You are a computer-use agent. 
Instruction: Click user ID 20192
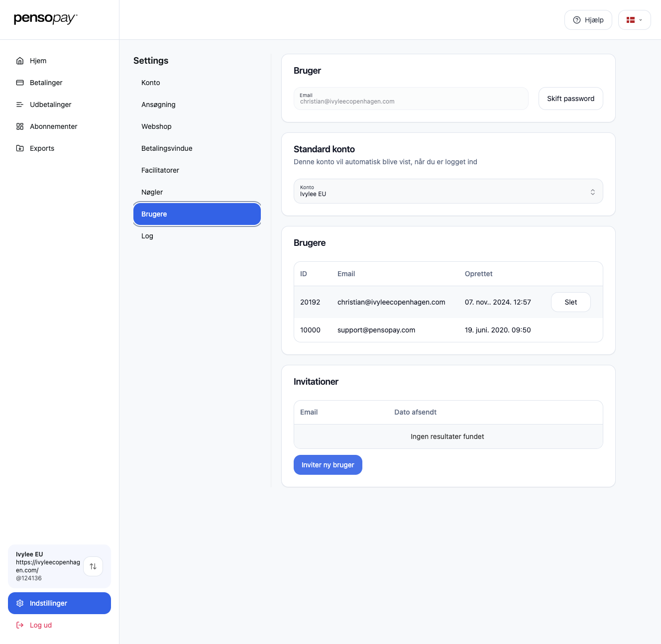pos(310,302)
